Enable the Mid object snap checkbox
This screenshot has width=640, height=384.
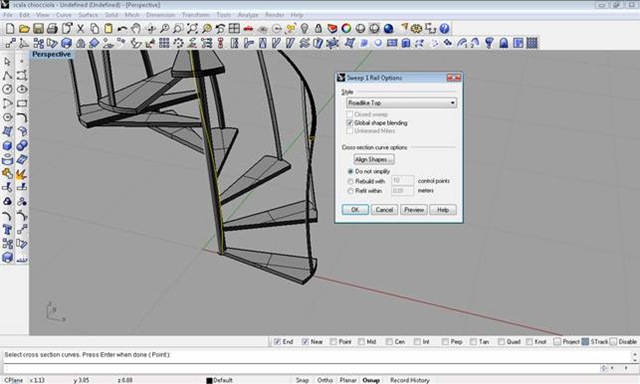(361, 342)
